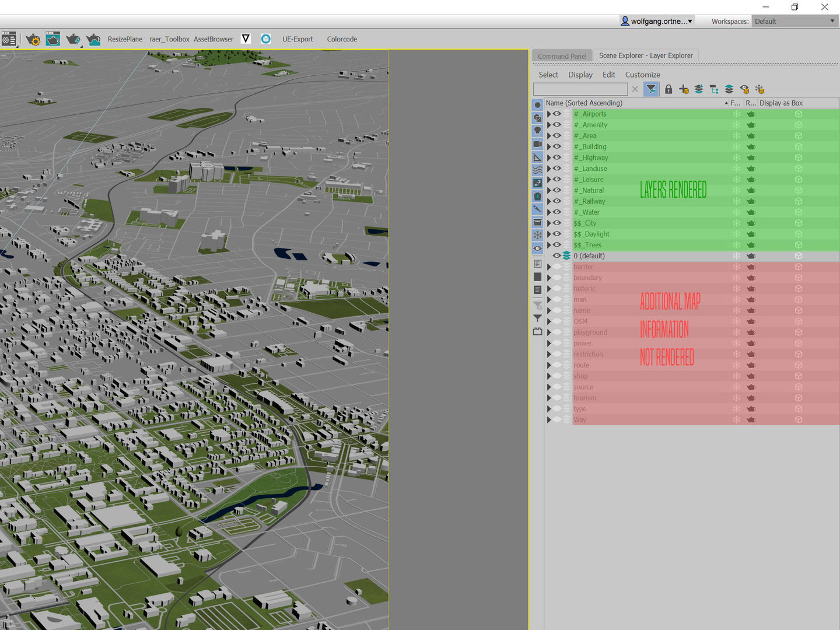The image size is (840, 630).
Task: Toggle display bones filter icon
Action: 537,209
